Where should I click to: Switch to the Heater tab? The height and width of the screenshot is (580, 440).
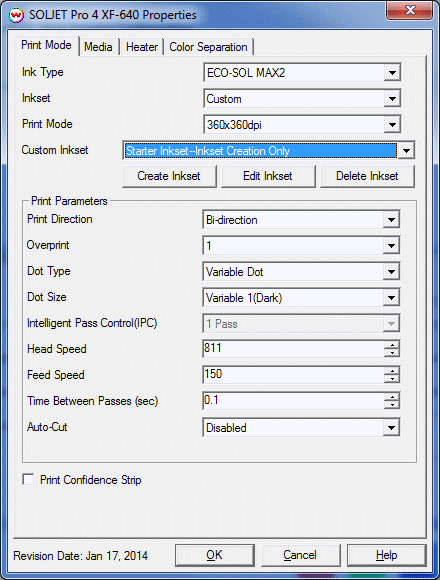coord(142,47)
